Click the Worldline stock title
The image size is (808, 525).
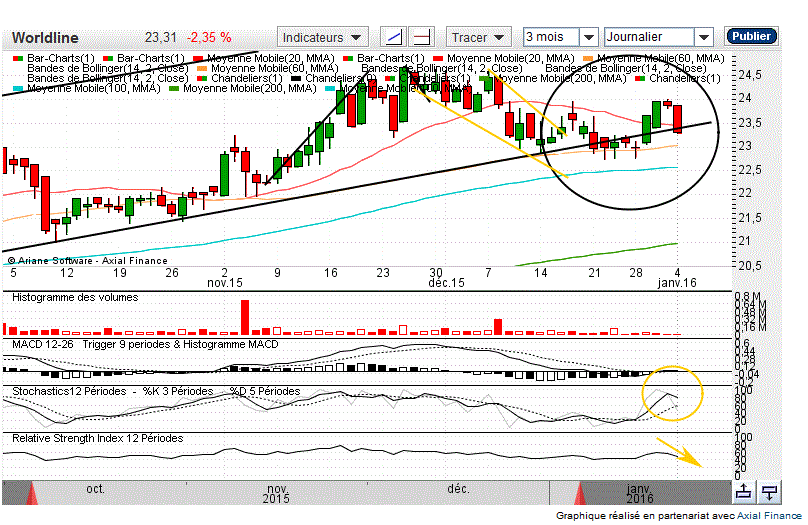click(45, 38)
